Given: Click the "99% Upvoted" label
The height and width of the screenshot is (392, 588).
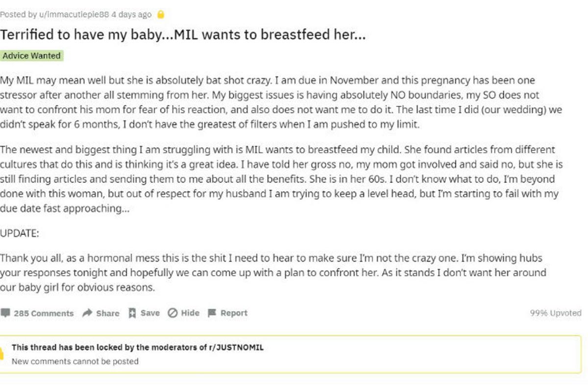Looking at the screenshot, I should pyautogui.click(x=555, y=313).
